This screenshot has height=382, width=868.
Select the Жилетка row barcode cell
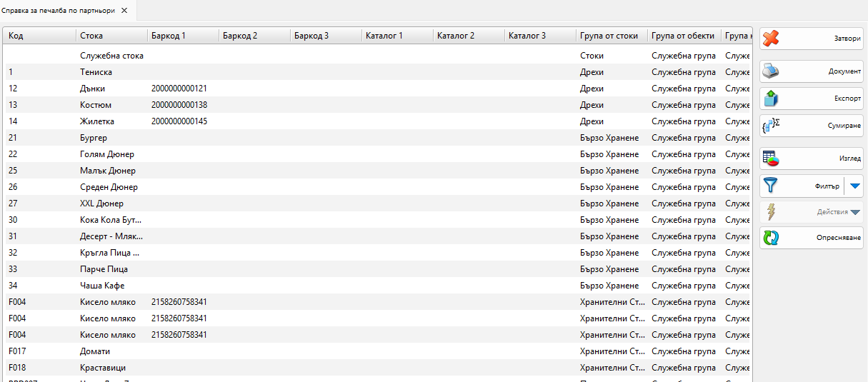click(x=179, y=121)
